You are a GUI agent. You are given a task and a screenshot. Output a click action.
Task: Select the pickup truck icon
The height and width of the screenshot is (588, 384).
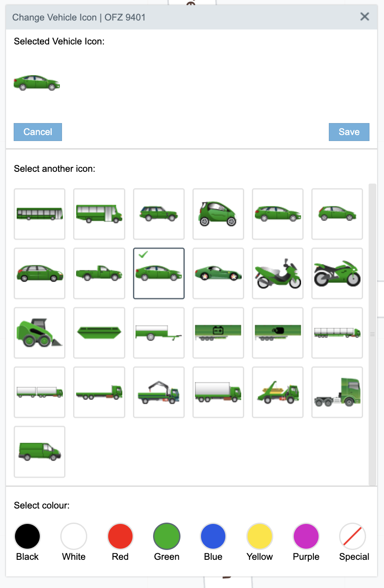click(x=99, y=273)
